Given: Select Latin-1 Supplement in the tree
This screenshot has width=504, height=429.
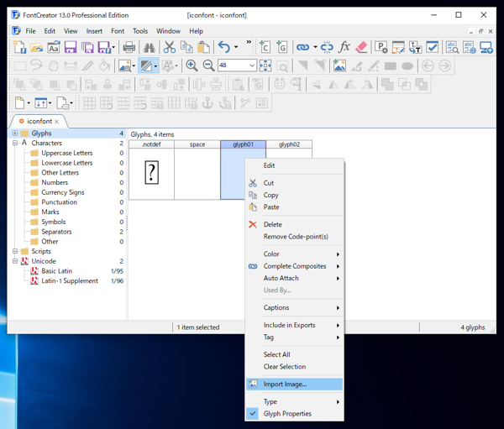Looking at the screenshot, I should [x=70, y=281].
